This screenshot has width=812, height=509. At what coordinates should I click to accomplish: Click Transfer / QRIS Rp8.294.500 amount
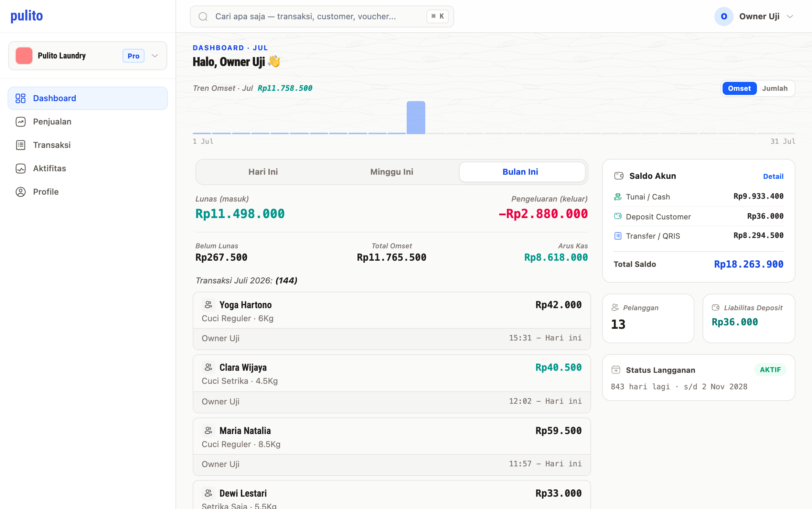click(758, 235)
